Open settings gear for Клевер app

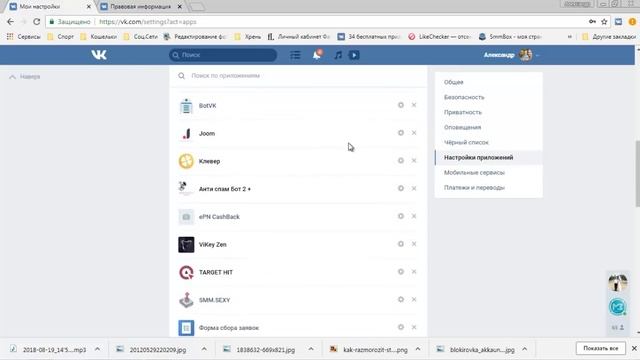click(x=401, y=161)
